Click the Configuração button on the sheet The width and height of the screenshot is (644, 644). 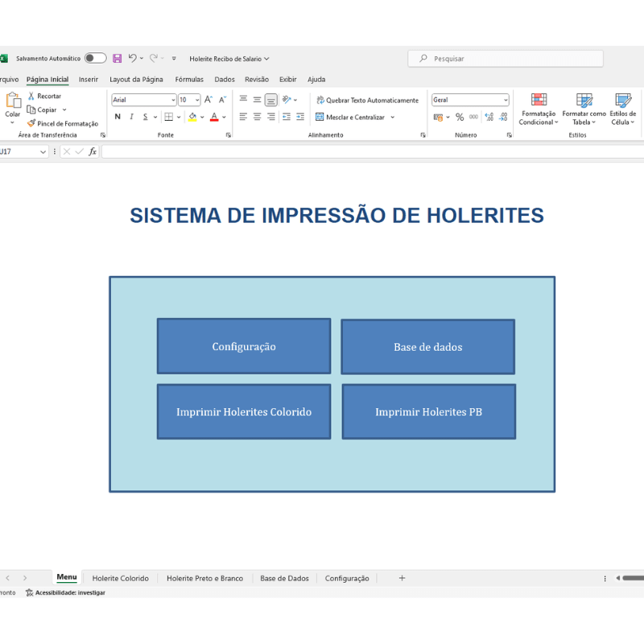click(x=244, y=346)
